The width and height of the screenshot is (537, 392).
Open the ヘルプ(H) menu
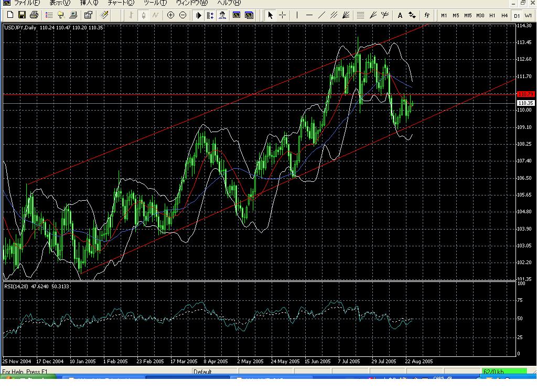pos(229,3)
